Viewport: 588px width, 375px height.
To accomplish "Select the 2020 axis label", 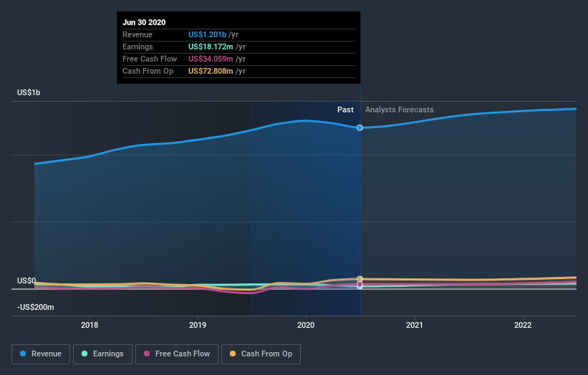I will (306, 325).
